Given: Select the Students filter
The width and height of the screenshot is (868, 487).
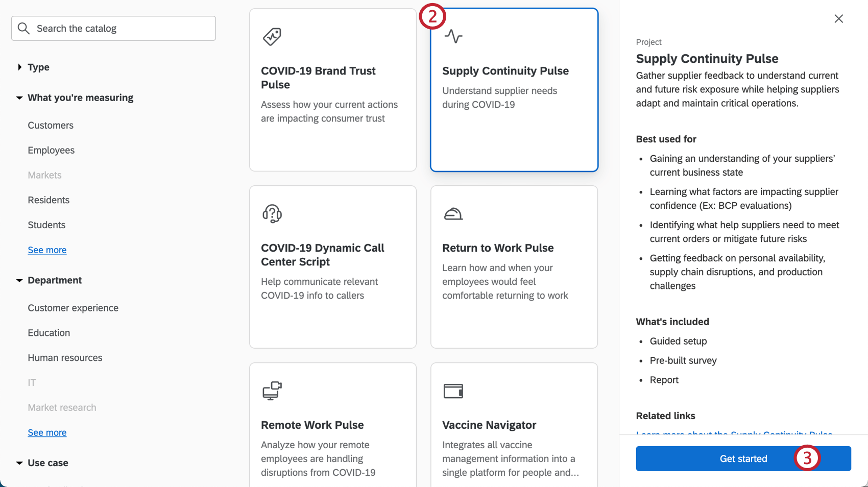Looking at the screenshot, I should pyautogui.click(x=46, y=225).
